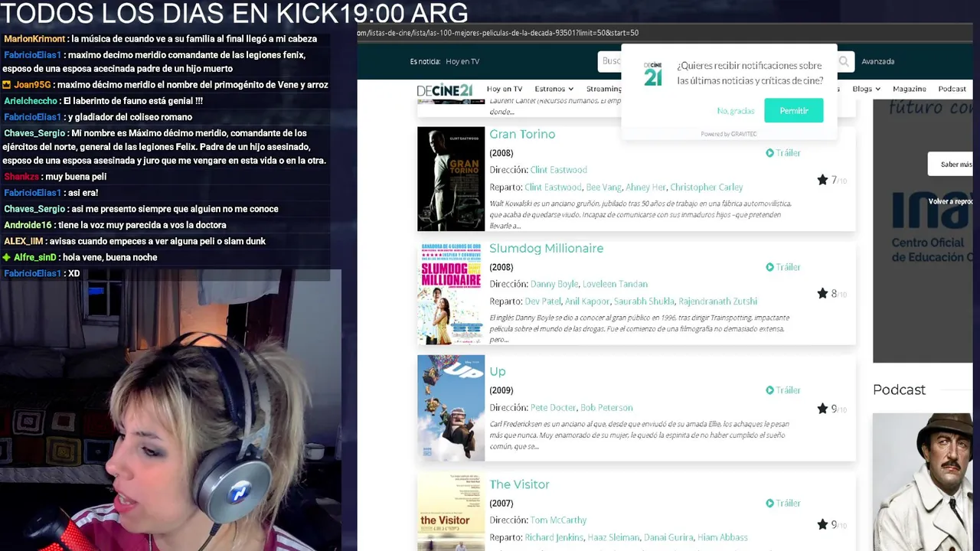Expand the Blogs menu
The height and width of the screenshot is (551, 980).
[x=867, y=89]
